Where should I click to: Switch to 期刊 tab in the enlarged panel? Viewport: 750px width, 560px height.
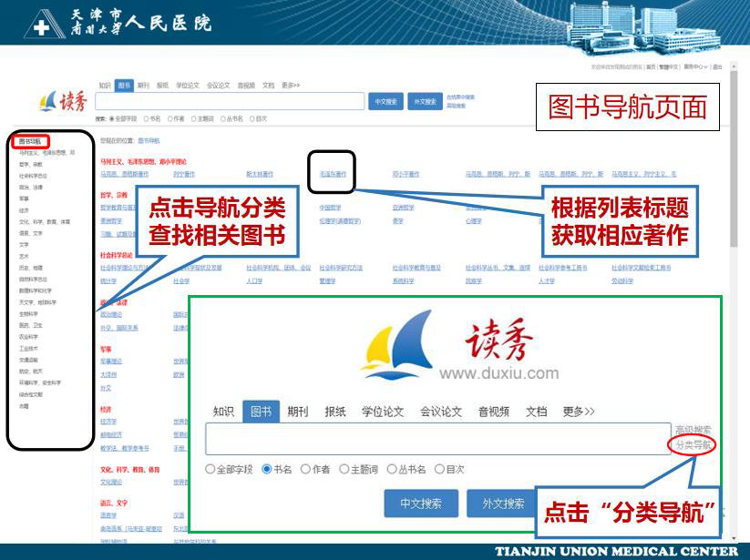(x=297, y=412)
